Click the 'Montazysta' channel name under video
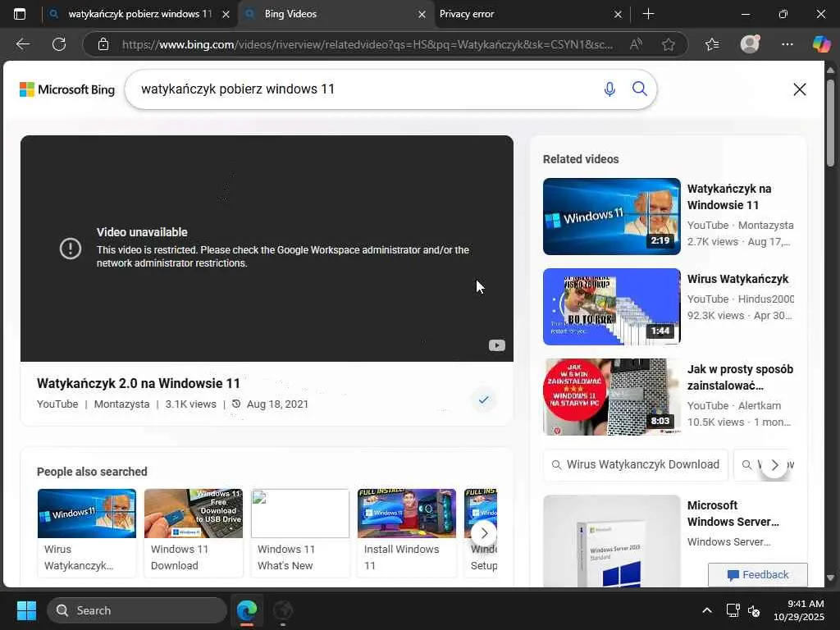Screen dimensions: 840x630 121,404
